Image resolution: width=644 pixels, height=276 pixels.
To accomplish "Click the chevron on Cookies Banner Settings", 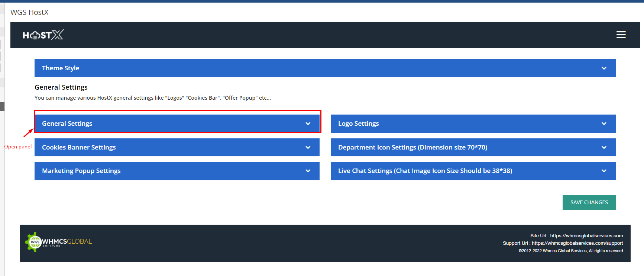I will click(308, 148).
